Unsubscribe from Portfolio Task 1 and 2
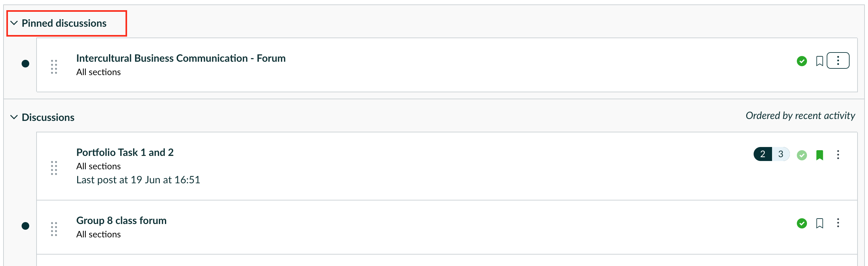 pos(819,155)
